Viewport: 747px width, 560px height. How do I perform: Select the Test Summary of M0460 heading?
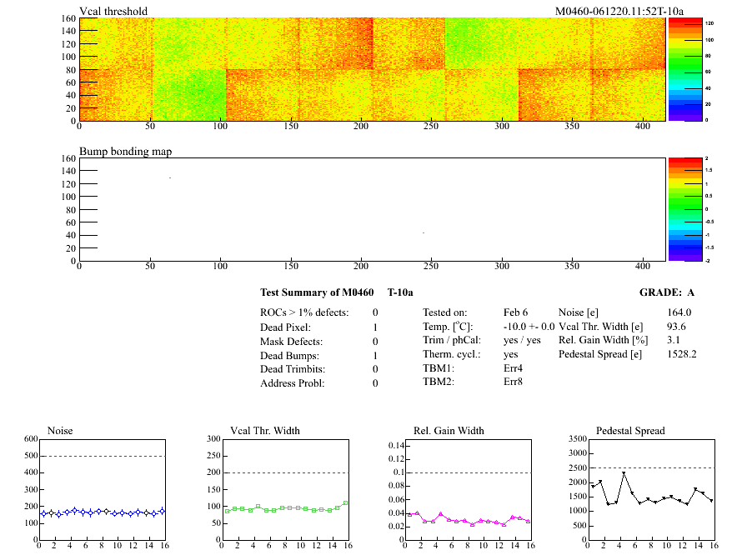[315, 292]
